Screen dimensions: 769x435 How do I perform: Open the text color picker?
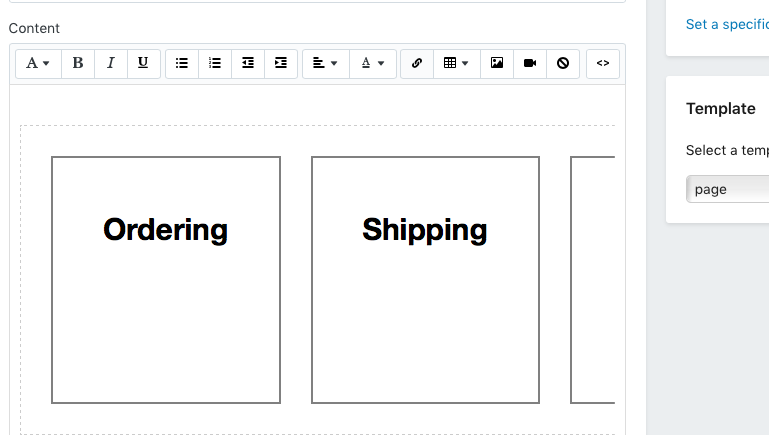(x=373, y=63)
